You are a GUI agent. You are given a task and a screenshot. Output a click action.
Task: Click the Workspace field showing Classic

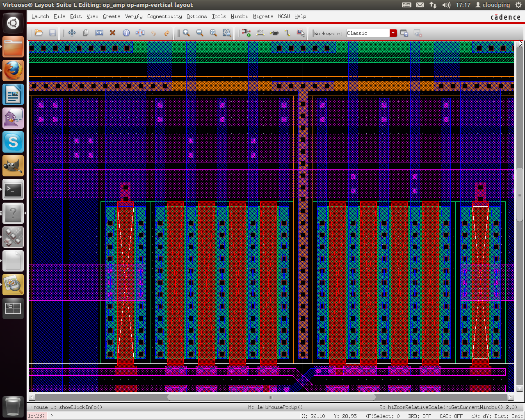[x=368, y=33]
